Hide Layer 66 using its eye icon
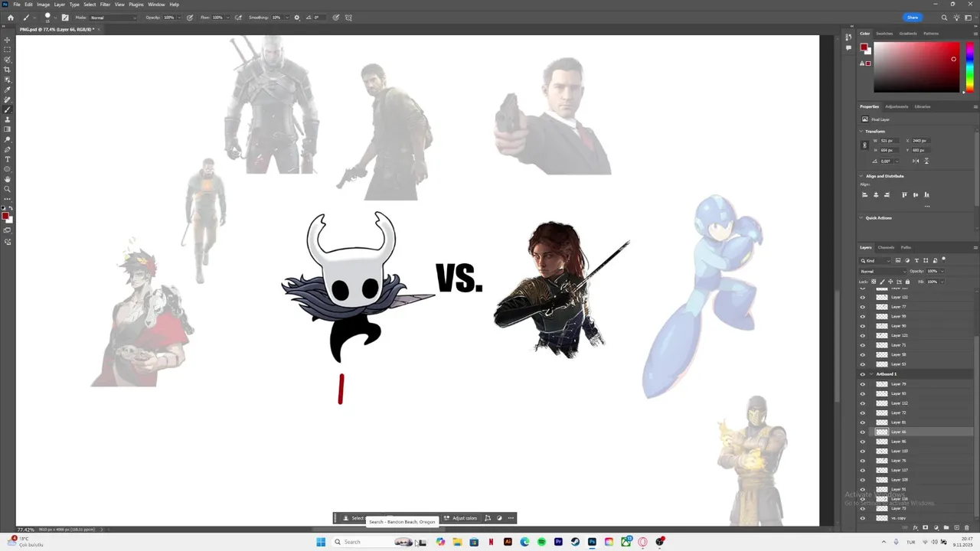This screenshot has height=551, width=980. [x=863, y=432]
